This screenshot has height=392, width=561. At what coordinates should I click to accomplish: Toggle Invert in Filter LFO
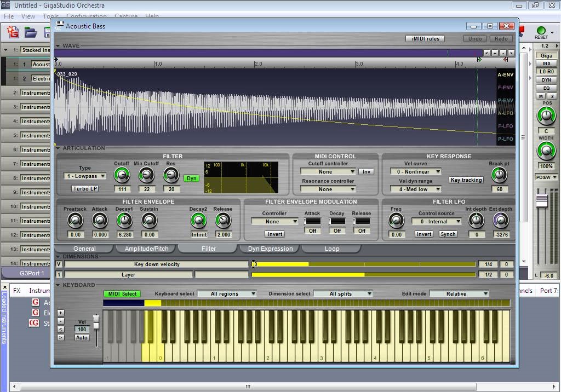tap(424, 234)
